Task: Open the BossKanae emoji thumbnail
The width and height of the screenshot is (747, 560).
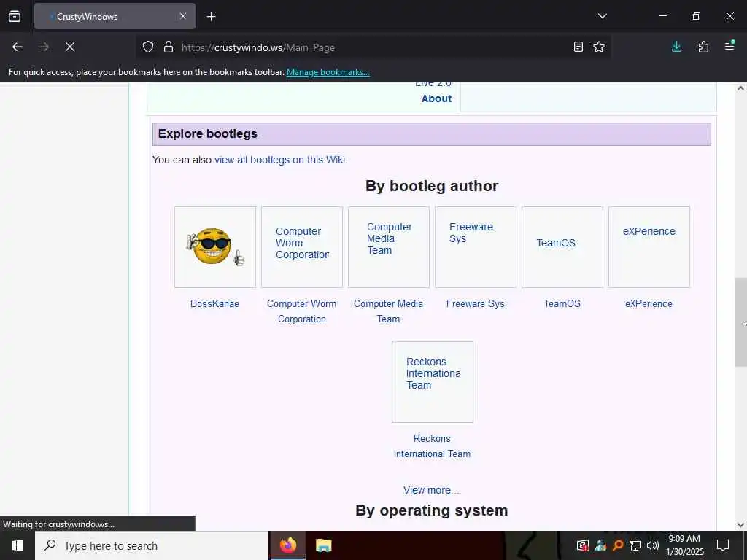Action: pos(215,247)
